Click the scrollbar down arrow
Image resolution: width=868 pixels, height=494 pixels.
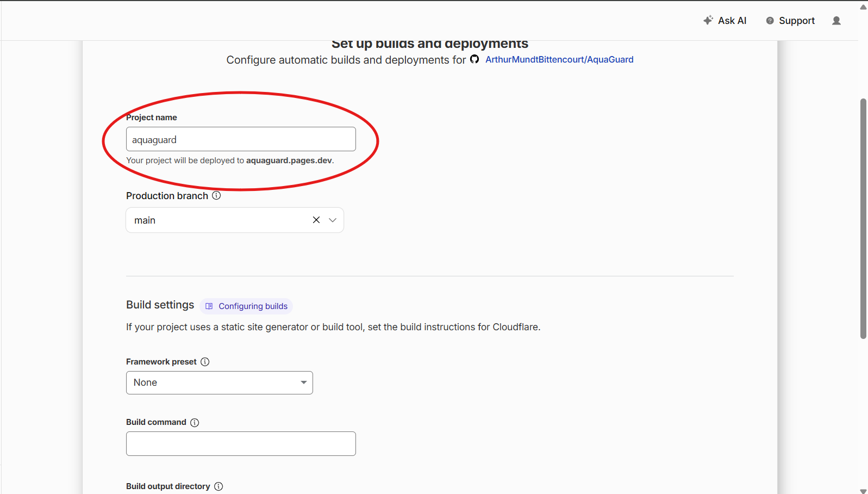[x=863, y=491]
